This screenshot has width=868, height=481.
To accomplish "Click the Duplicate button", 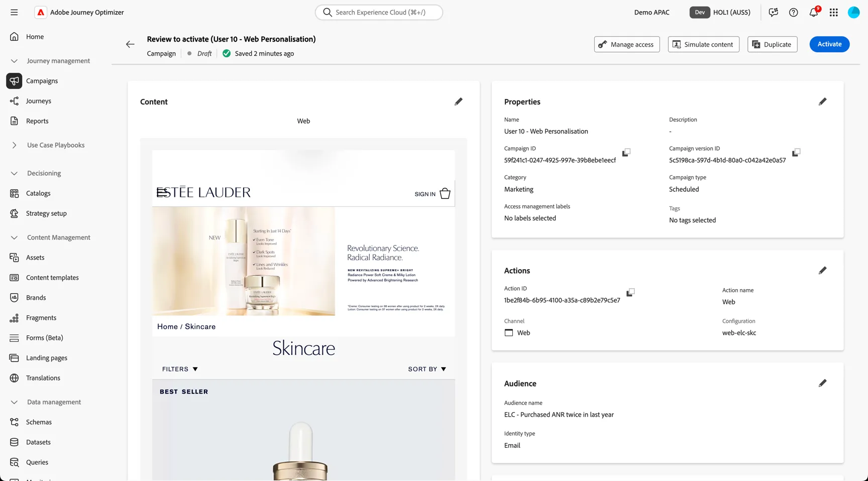I will pyautogui.click(x=772, y=44).
